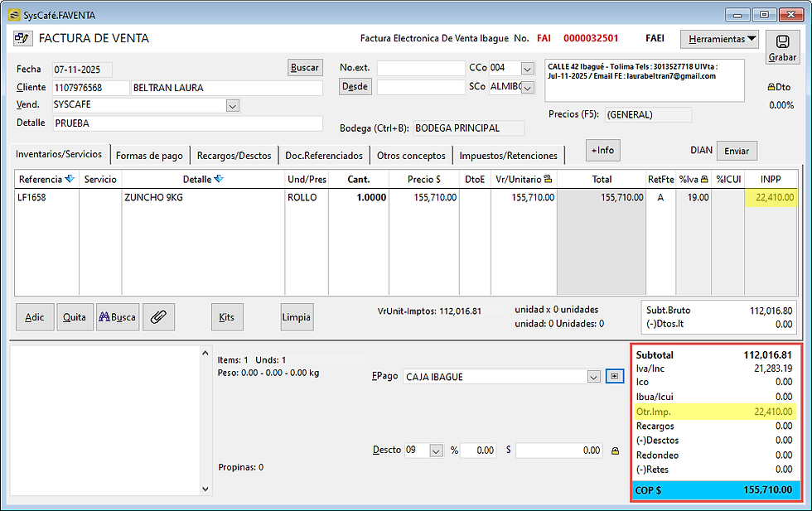Click the Busca binoculars search button
This screenshot has height=511, width=812.
pos(118,317)
